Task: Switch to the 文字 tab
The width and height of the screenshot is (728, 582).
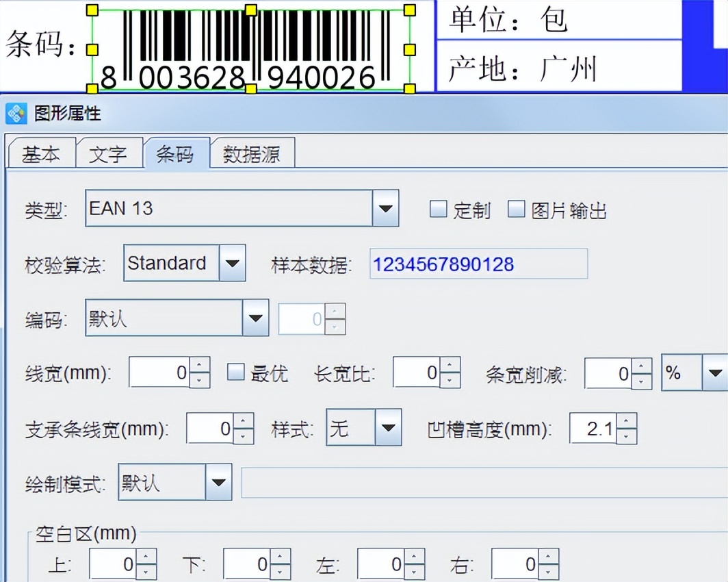Action: pos(109,153)
